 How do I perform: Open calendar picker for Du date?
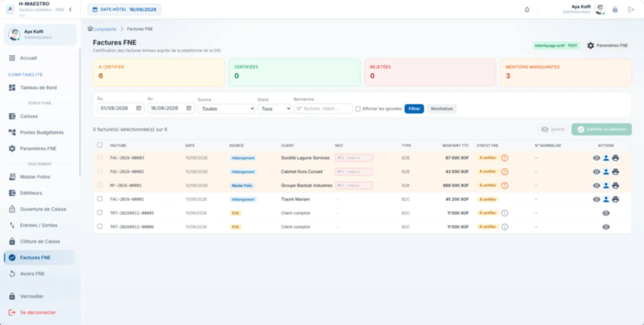pos(138,108)
